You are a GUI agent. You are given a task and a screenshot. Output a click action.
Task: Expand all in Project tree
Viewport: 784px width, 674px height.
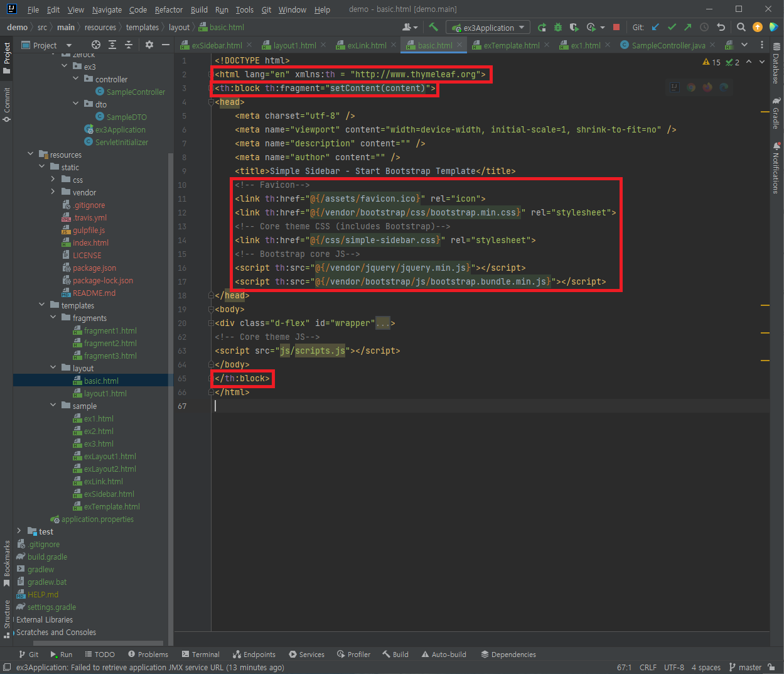(x=112, y=45)
